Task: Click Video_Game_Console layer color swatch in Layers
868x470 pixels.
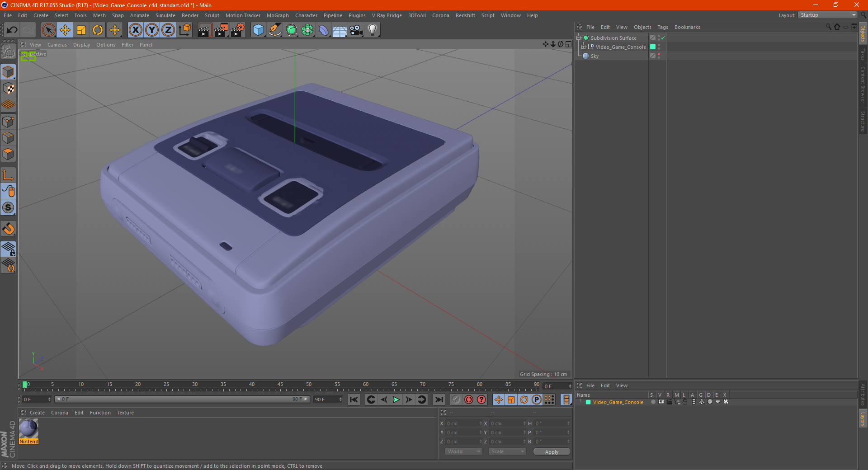Action: (x=588, y=402)
